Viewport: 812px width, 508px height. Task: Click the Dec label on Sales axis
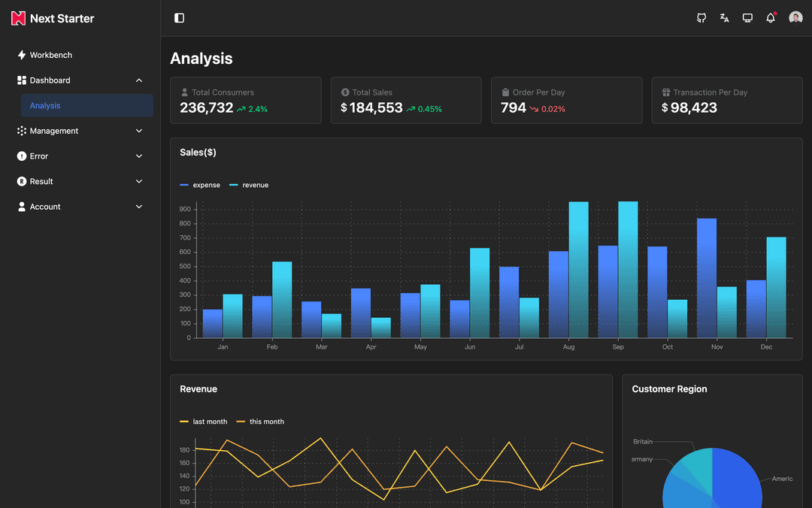tap(766, 347)
